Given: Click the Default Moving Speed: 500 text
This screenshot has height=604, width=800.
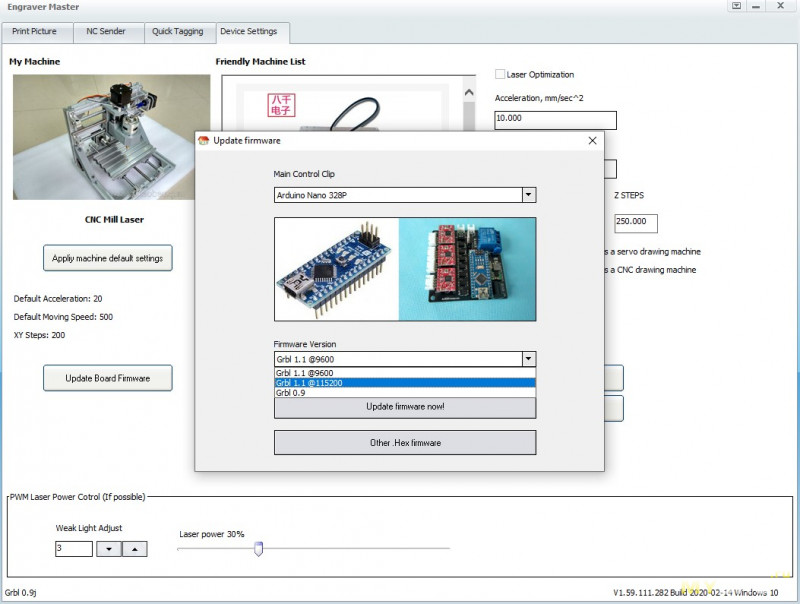Looking at the screenshot, I should pos(63,317).
